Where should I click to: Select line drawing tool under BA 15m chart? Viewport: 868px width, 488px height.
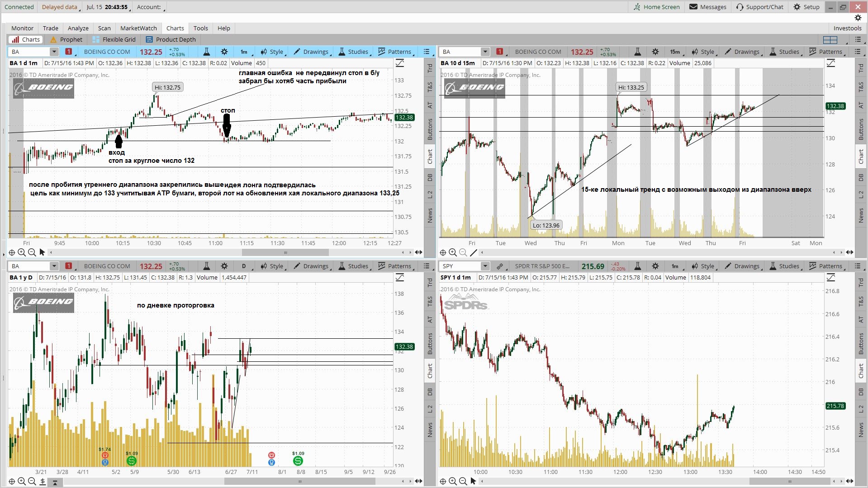[473, 252]
